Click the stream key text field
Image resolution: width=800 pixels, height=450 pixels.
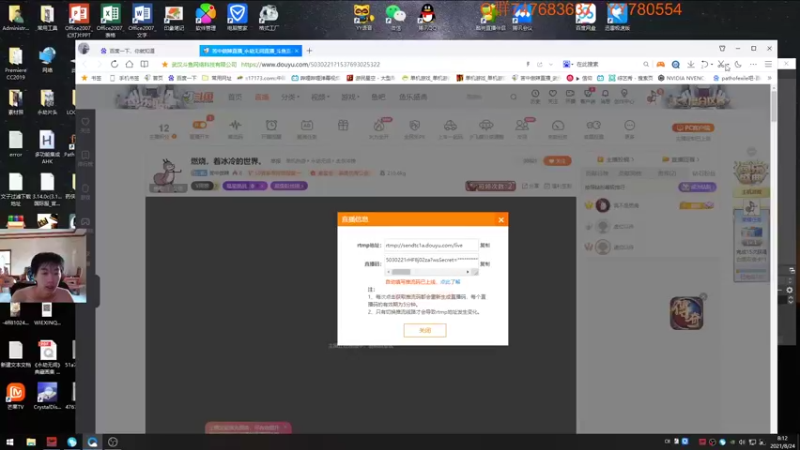431,260
